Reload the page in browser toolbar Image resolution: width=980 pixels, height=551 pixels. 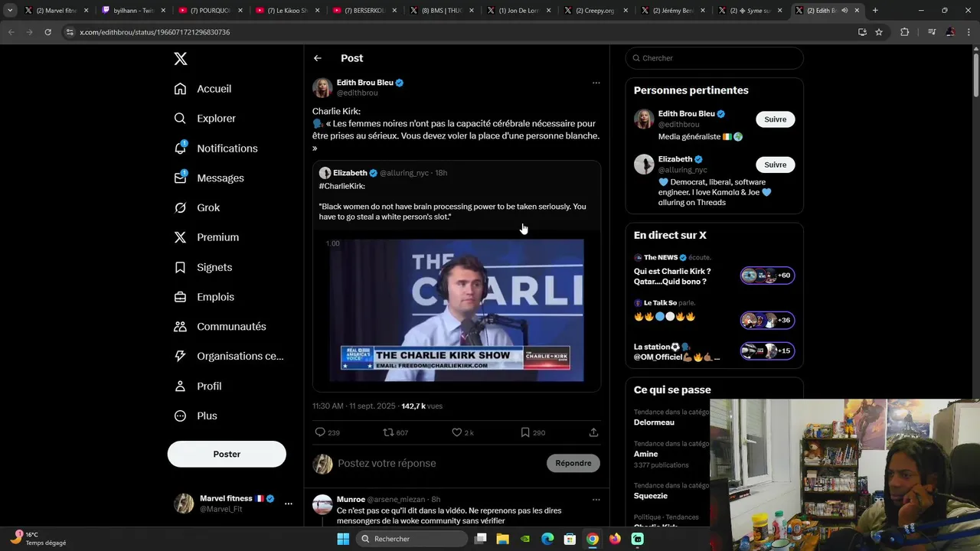(x=47, y=32)
